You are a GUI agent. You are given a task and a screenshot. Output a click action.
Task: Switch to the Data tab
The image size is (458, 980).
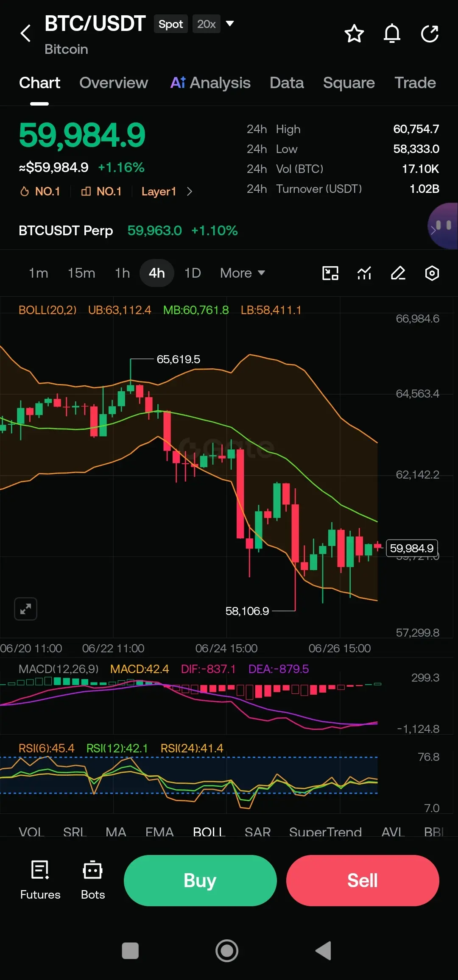click(x=287, y=83)
